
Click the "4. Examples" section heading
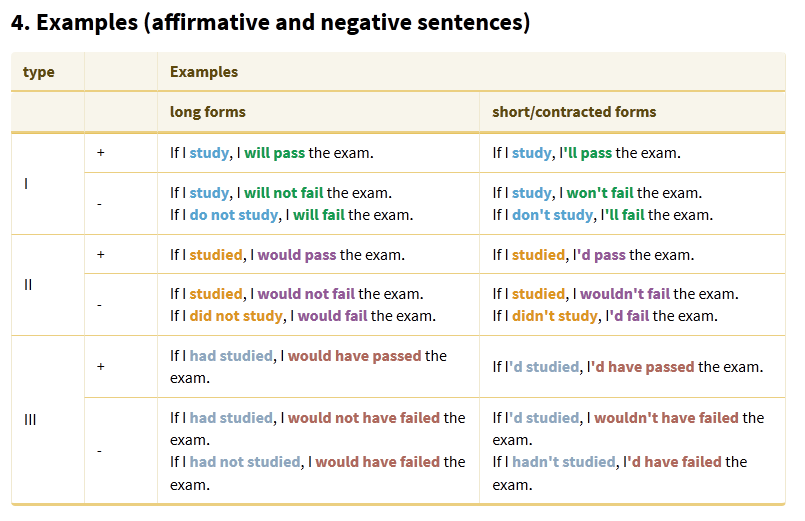[270, 22]
